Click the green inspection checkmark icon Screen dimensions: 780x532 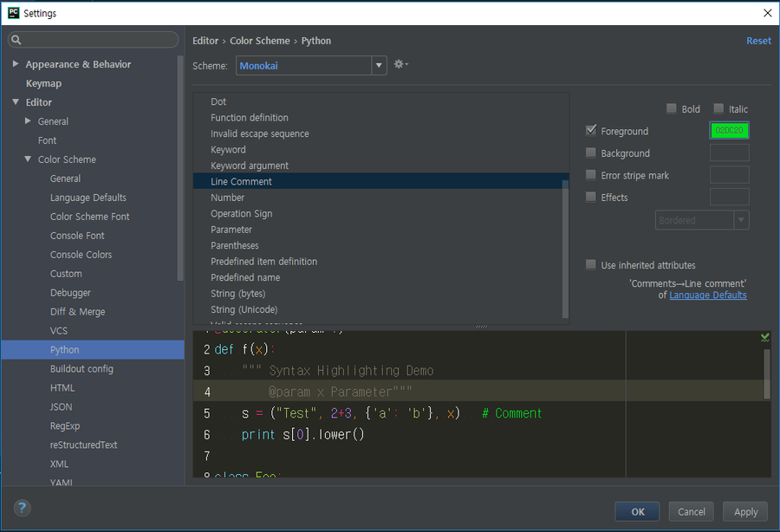point(764,338)
